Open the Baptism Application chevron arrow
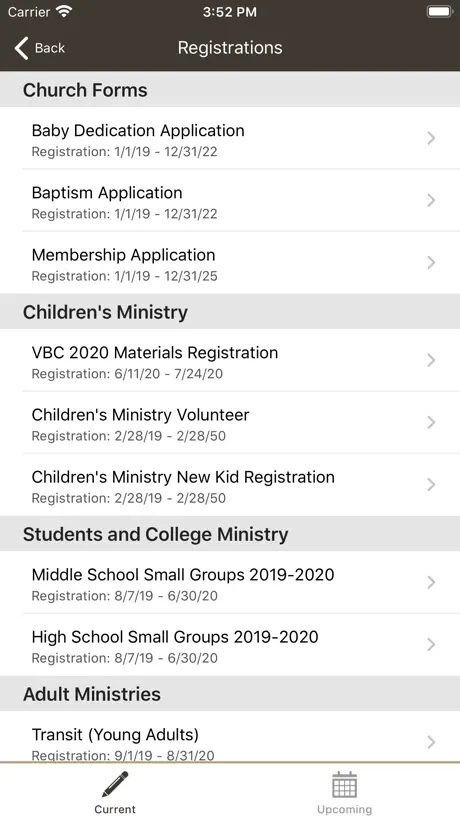 coord(431,200)
